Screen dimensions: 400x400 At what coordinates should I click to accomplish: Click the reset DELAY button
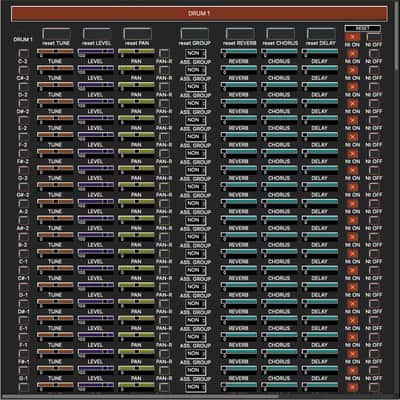pos(321,34)
